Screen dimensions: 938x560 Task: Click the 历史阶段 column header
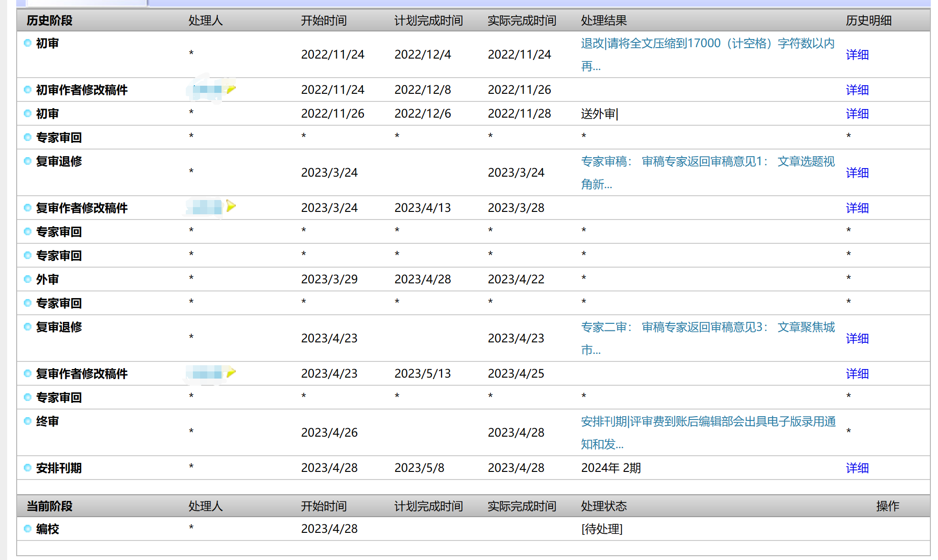tap(50, 20)
